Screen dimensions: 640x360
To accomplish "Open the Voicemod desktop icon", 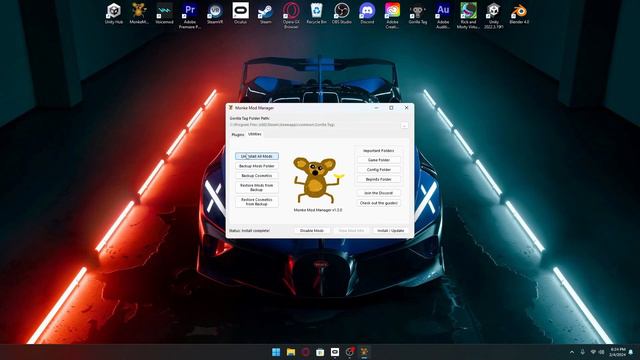I will pos(164,13).
